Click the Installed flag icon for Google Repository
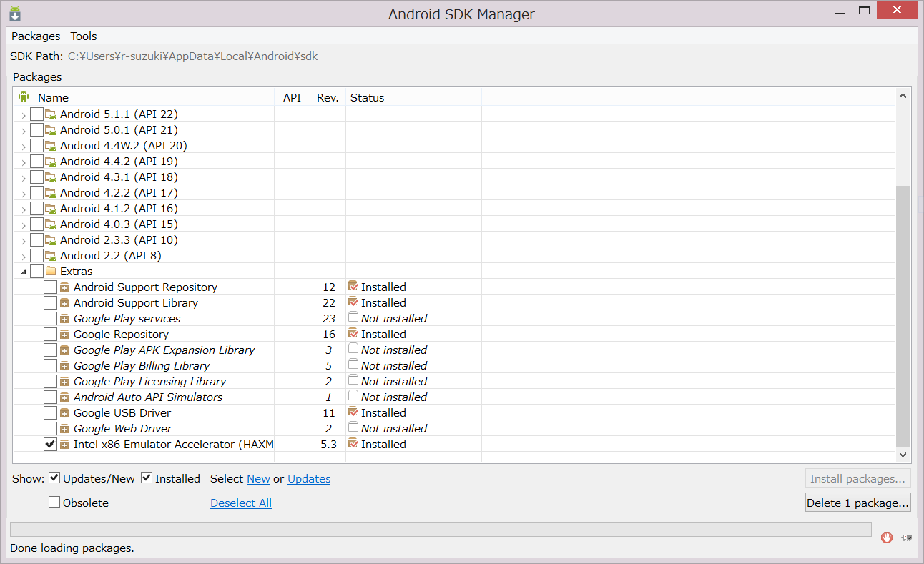This screenshot has height=564, width=924. point(353,334)
